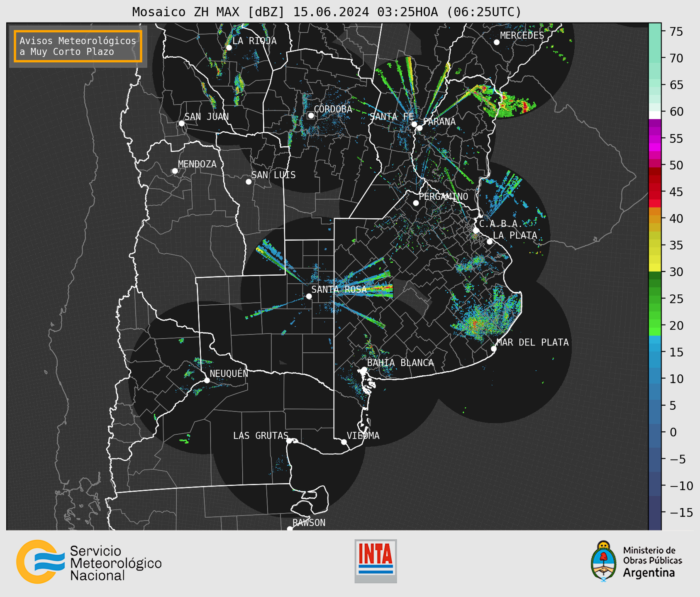The width and height of the screenshot is (700, 597).
Task: Click the RAWSON text label
Action: click(309, 523)
